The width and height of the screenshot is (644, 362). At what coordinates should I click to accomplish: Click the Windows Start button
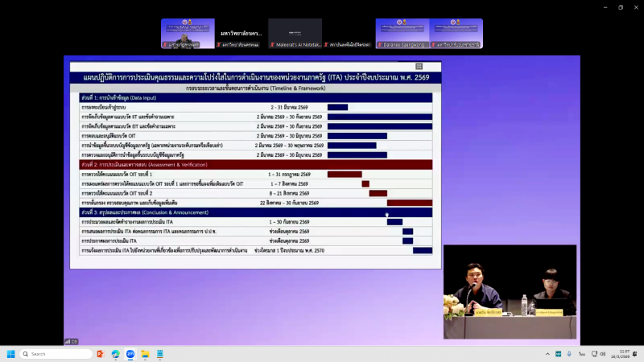tap(11, 354)
